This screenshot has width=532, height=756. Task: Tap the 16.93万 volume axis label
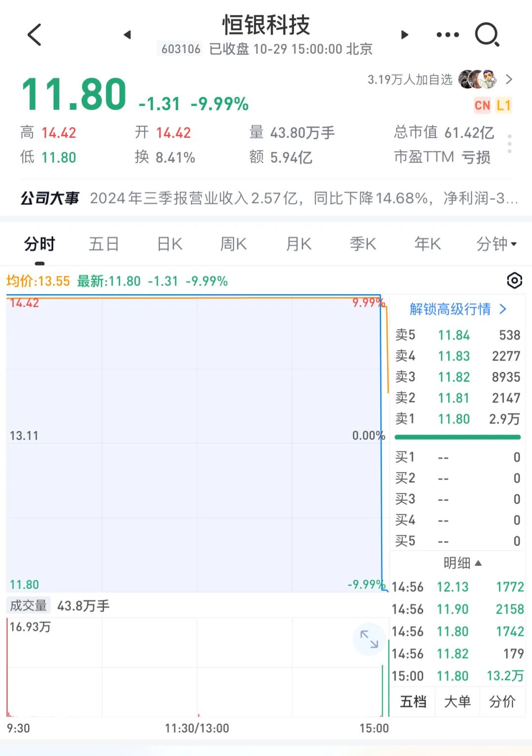30,627
